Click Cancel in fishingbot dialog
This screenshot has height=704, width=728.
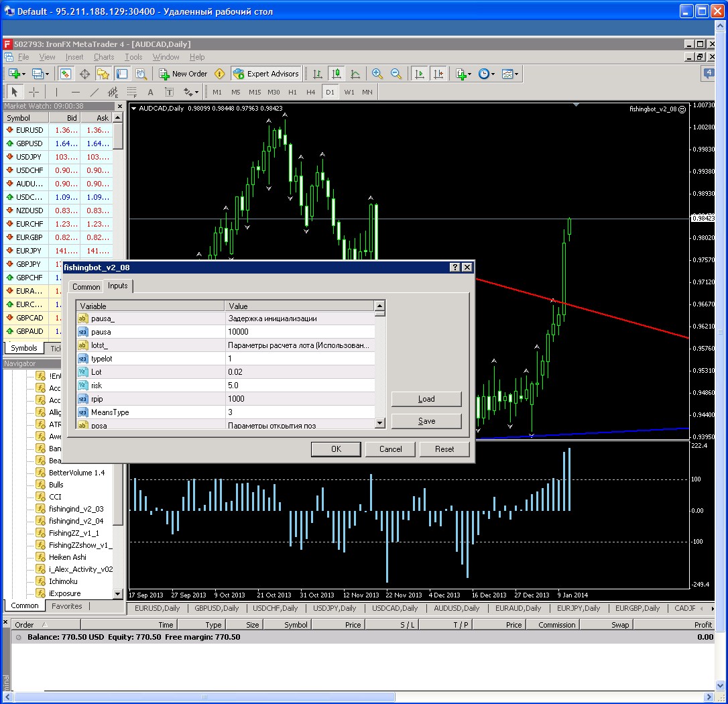390,449
